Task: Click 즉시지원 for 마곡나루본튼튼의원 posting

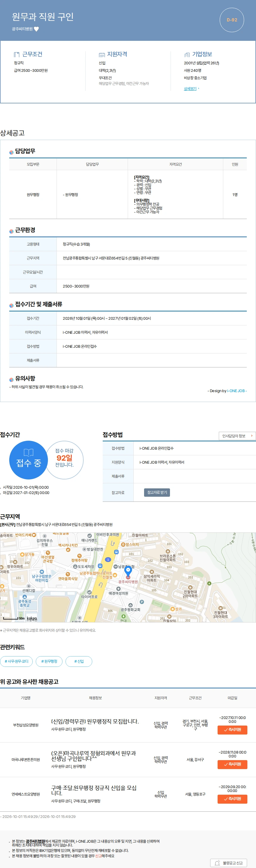Action: click(232, 764)
